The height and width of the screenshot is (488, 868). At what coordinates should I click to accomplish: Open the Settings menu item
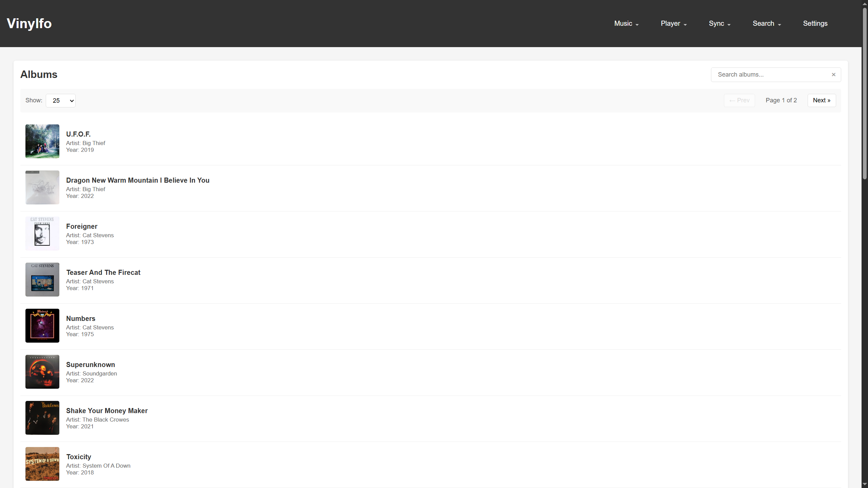[x=815, y=23]
